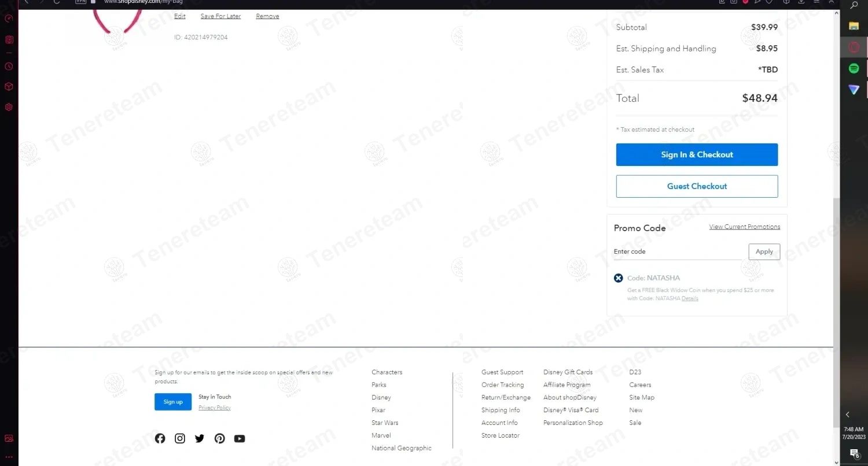
Task: Open Personalization Shop footer link
Action: tap(573, 423)
